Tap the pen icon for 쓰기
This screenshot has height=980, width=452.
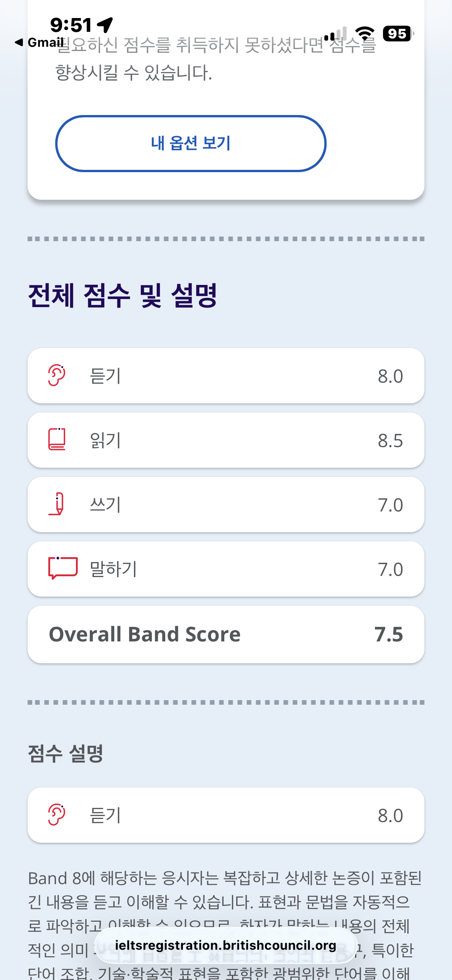tap(57, 504)
